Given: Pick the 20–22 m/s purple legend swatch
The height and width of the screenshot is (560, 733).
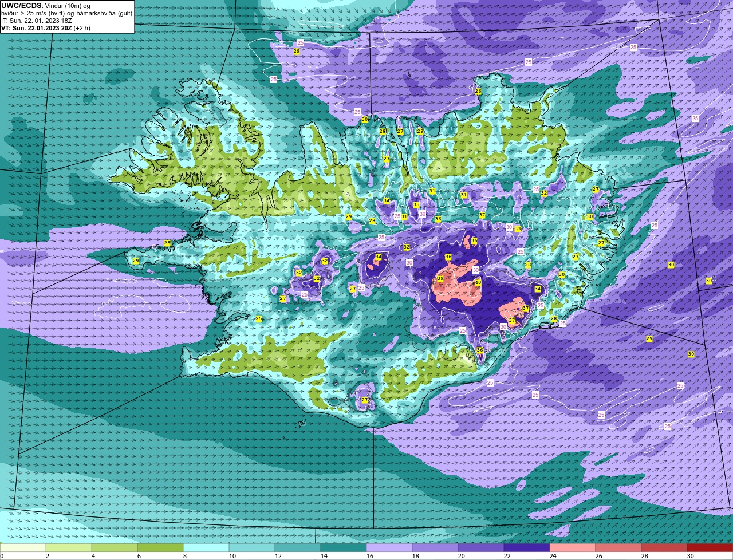Looking at the screenshot, I should click(481, 548).
